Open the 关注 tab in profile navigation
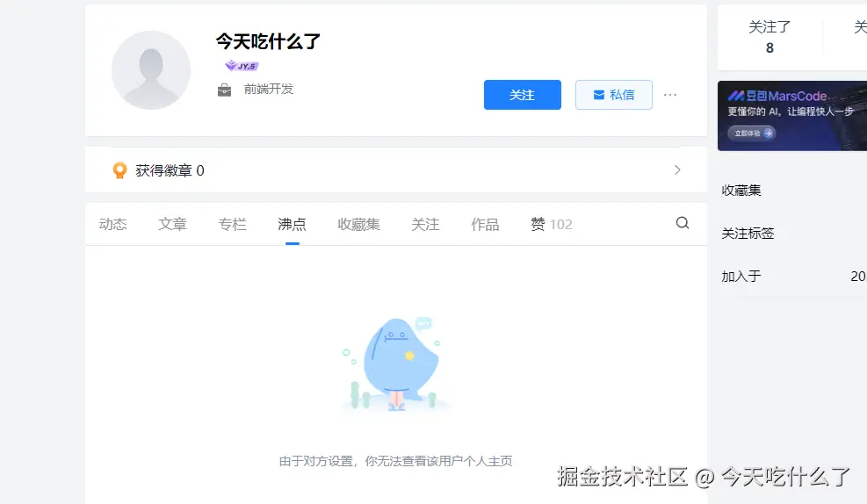The height and width of the screenshot is (504, 867). pyautogui.click(x=425, y=224)
